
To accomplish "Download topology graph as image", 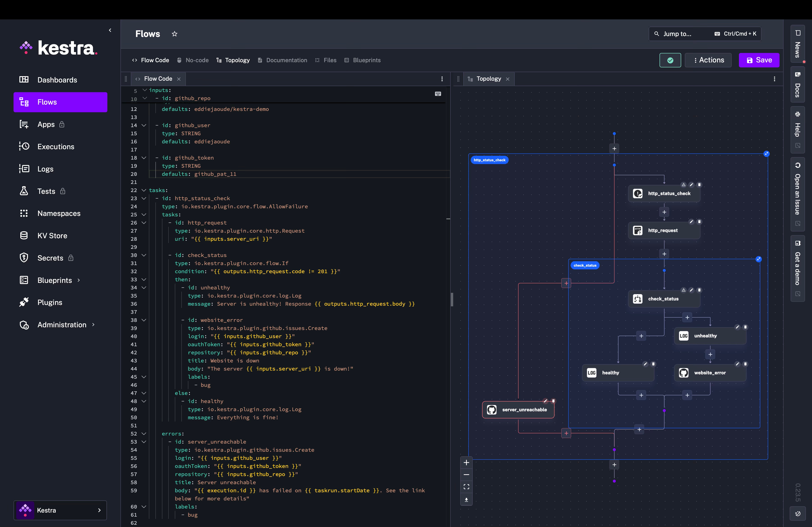I will click(466, 500).
